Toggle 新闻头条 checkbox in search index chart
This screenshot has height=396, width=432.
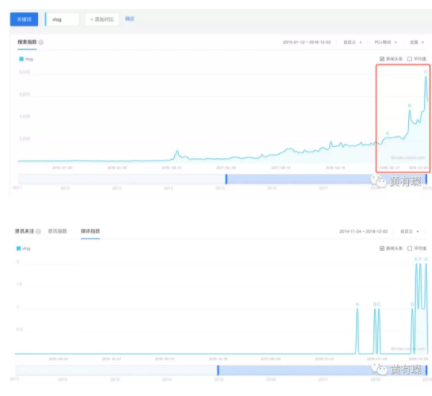[382, 59]
